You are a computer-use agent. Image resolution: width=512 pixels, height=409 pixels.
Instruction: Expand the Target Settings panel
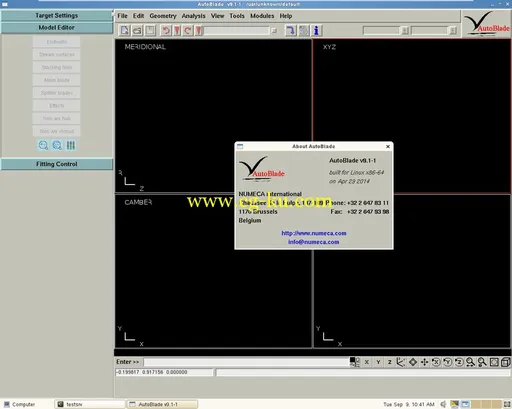click(x=57, y=15)
